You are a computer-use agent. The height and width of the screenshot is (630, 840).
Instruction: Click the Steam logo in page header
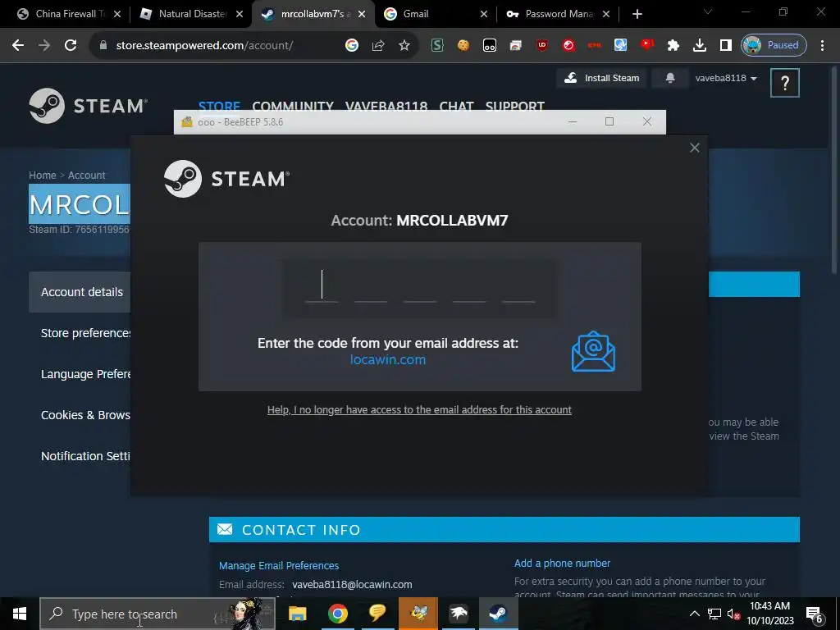(89, 106)
